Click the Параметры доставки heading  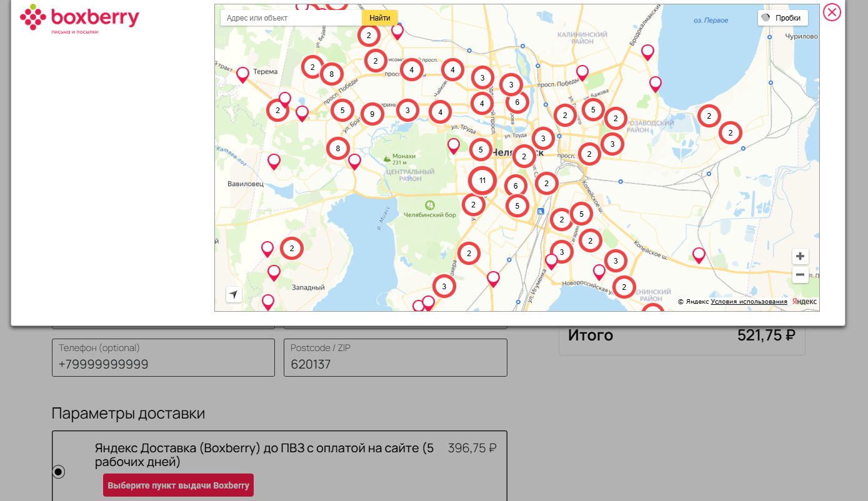[128, 414]
